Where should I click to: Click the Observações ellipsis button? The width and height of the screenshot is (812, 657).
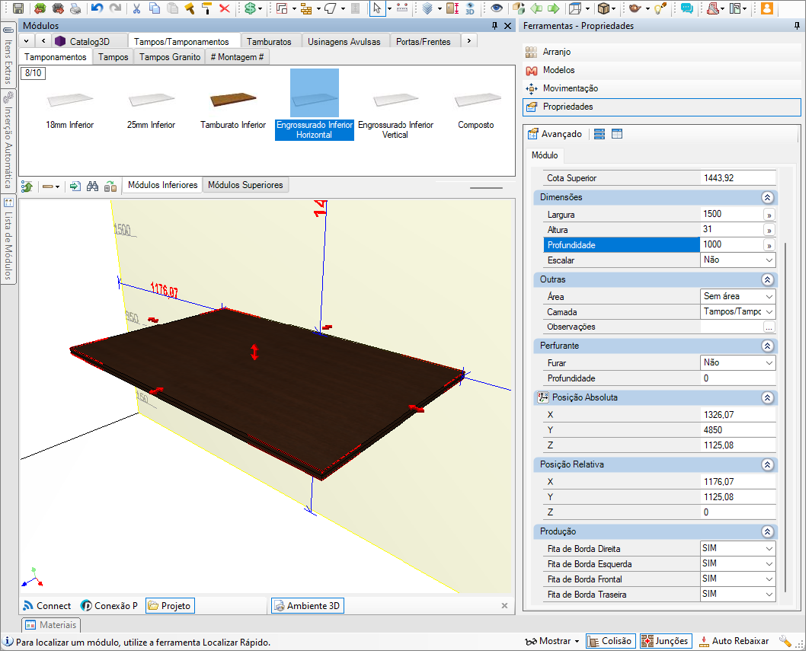point(769,327)
